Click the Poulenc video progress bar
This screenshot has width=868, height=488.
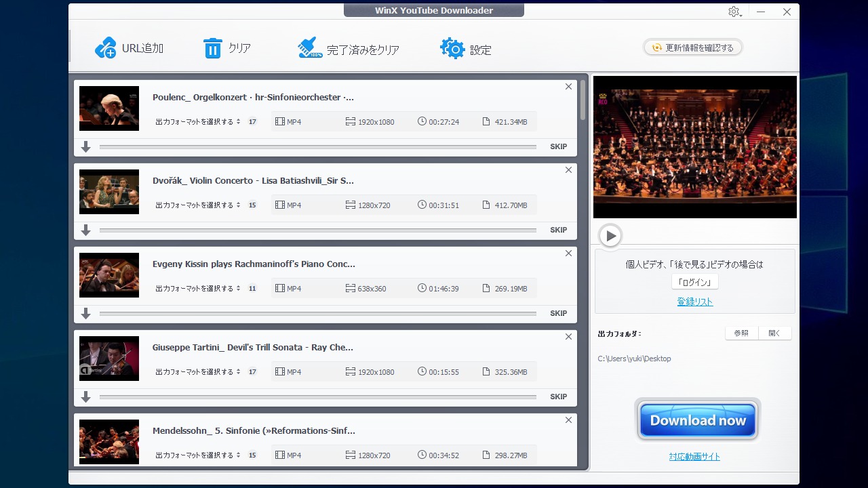[318, 147]
